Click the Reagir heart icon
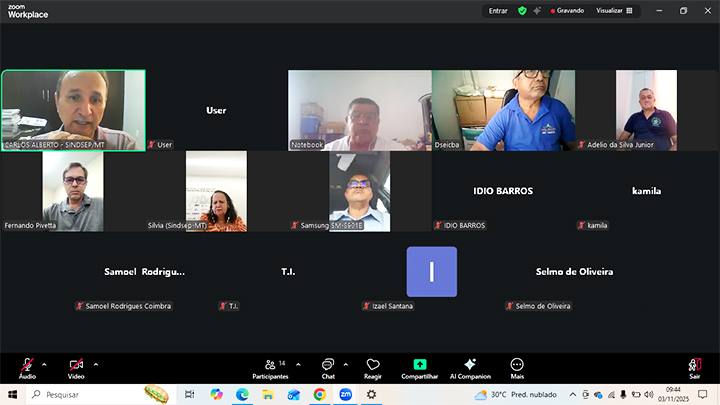720x405 pixels. pyautogui.click(x=373, y=367)
